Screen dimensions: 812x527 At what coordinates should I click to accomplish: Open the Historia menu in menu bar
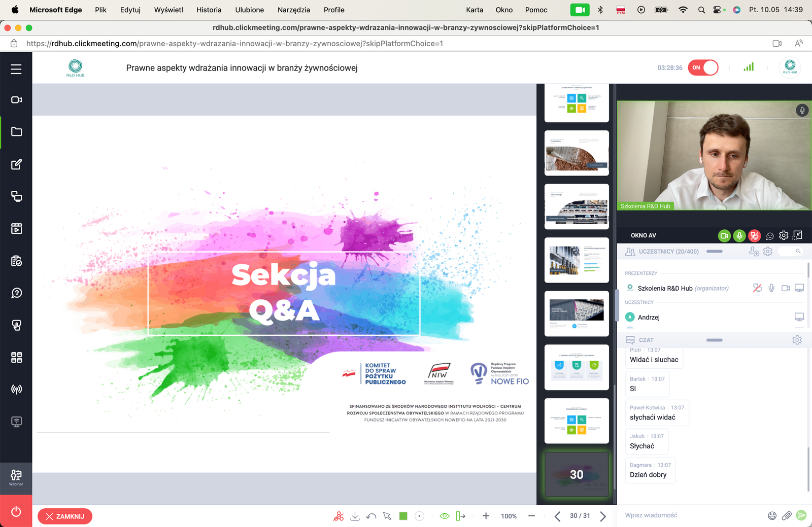(x=209, y=10)
